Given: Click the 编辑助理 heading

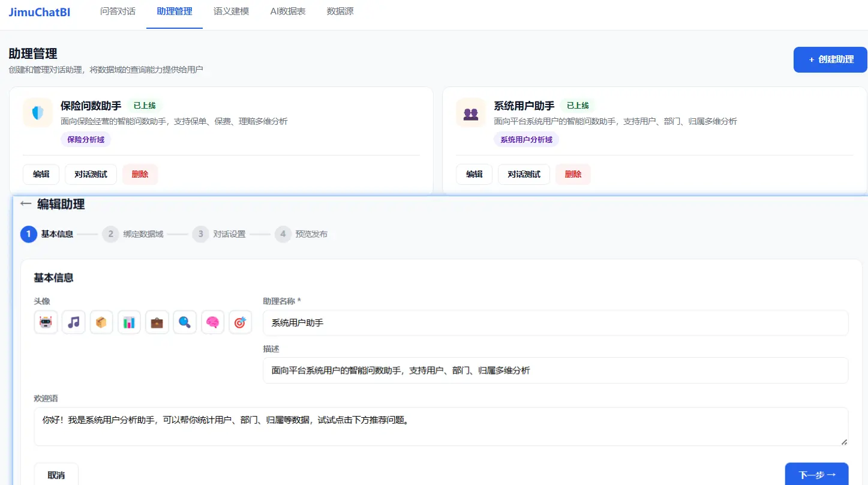Looking at the screenshot, I should click(x=61, y=204).
